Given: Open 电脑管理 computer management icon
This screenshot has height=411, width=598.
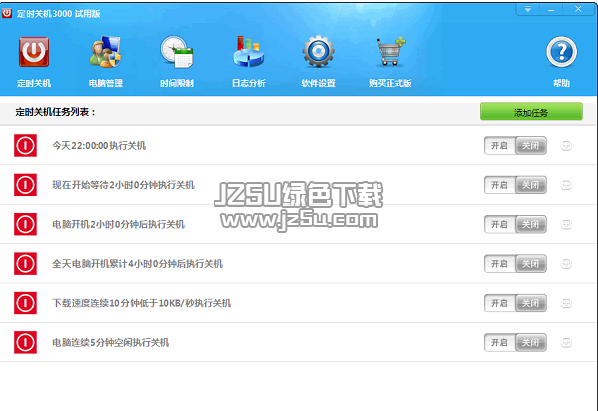Looking at the screenshot, I should (x=106, y=52).
